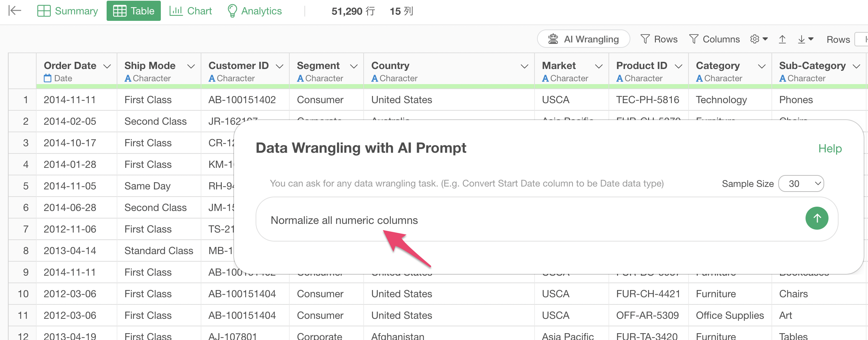Click the Rows filter funnel icon
Viewport: 868px width, 340px height.
(x=645, y=39)
